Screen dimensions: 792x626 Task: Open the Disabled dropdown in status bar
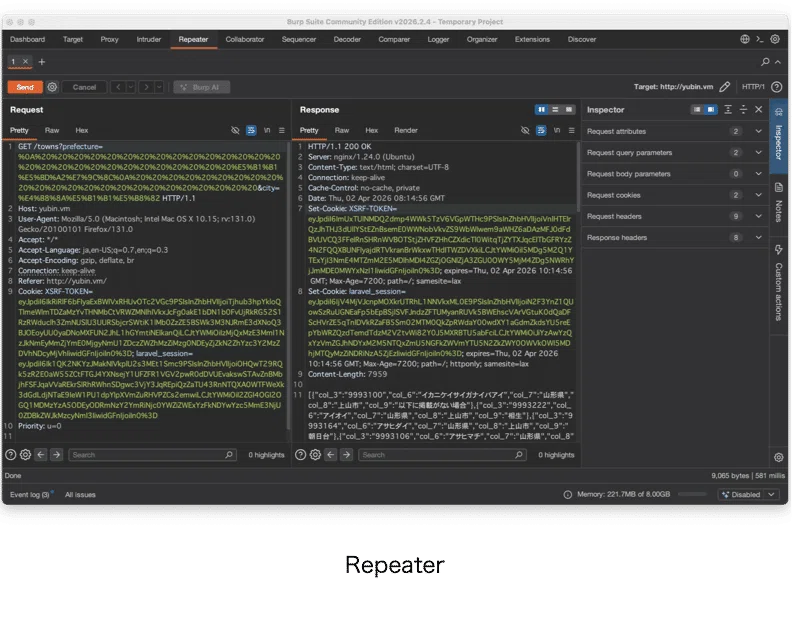pyautogui.click(x=748, y=495)
